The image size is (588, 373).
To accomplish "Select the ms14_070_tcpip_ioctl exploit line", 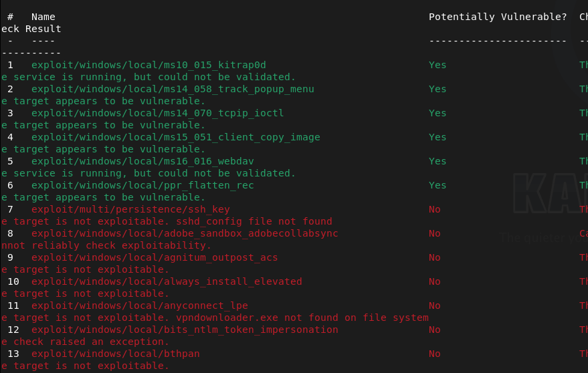I will tap(157, 113).
